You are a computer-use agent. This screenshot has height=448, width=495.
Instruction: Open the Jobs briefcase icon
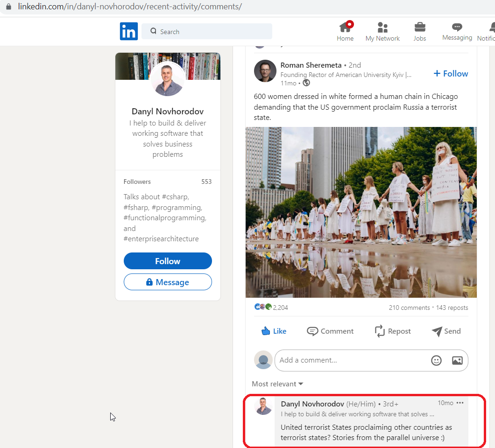coord(419,28)
